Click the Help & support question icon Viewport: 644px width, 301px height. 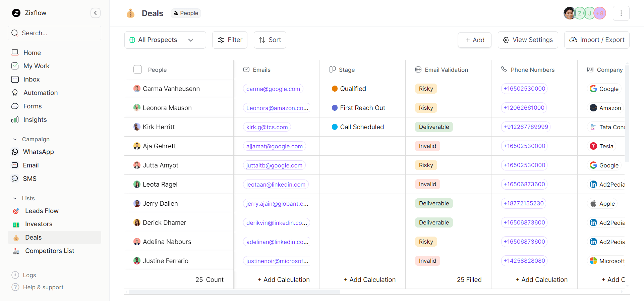tap(15, 287)
